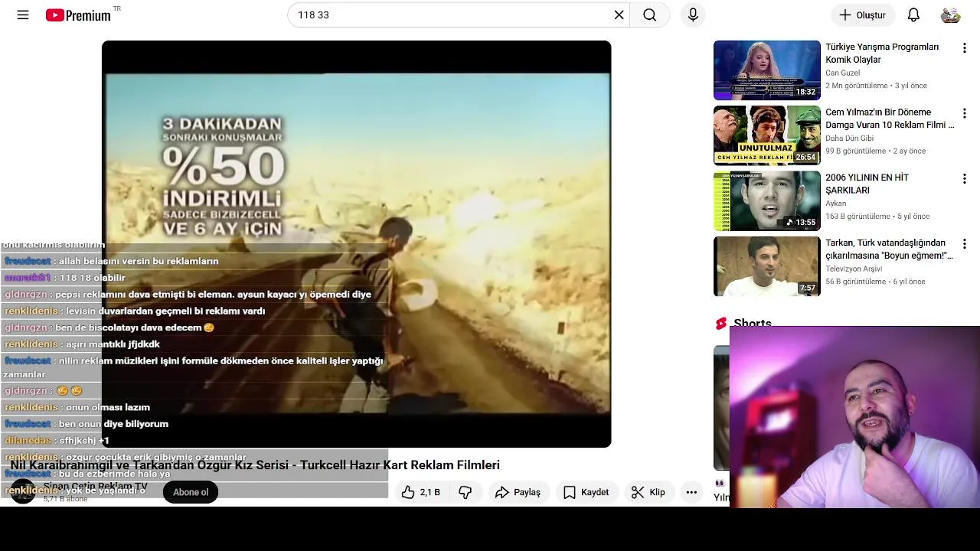Open Cem Yılmaz reklam filmi thumbnail
Viewport: 980px width, 551px height.
766,135
